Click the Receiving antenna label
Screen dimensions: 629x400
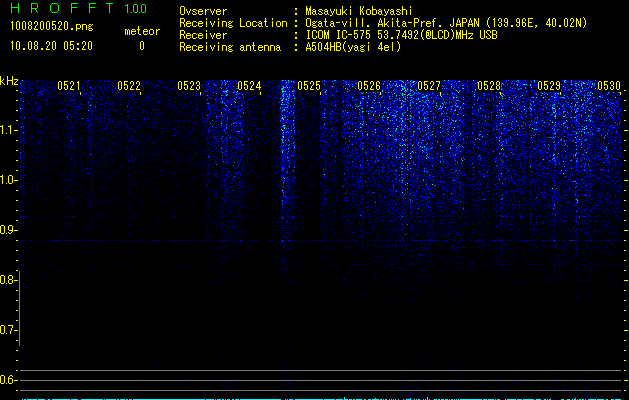(x=230, y=47)
